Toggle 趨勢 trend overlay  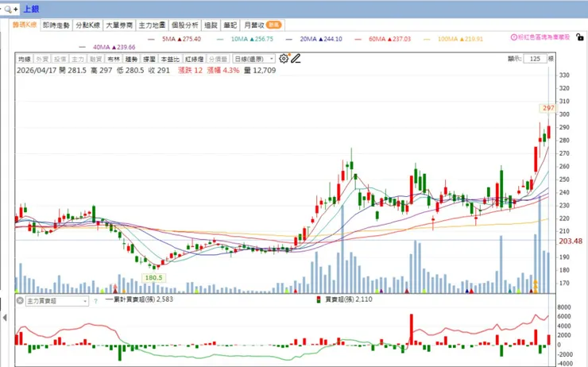tap(131, 60)
